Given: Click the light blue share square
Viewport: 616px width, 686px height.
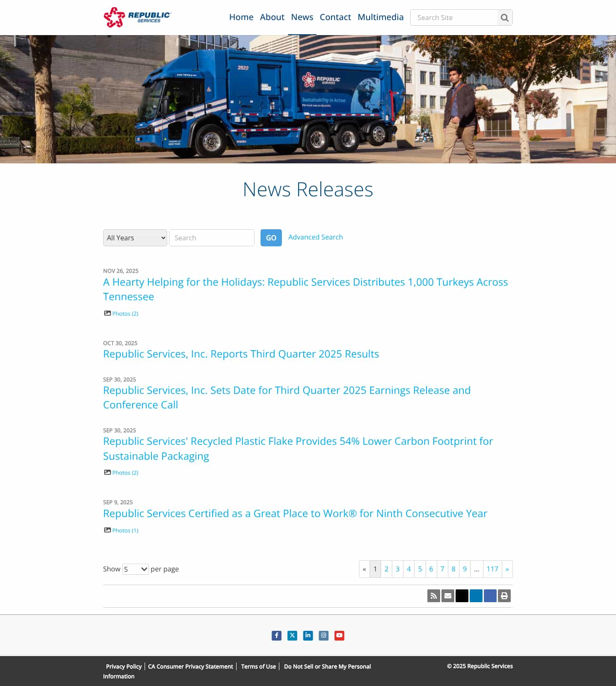Looking at the screenshot, I should 476,596.
